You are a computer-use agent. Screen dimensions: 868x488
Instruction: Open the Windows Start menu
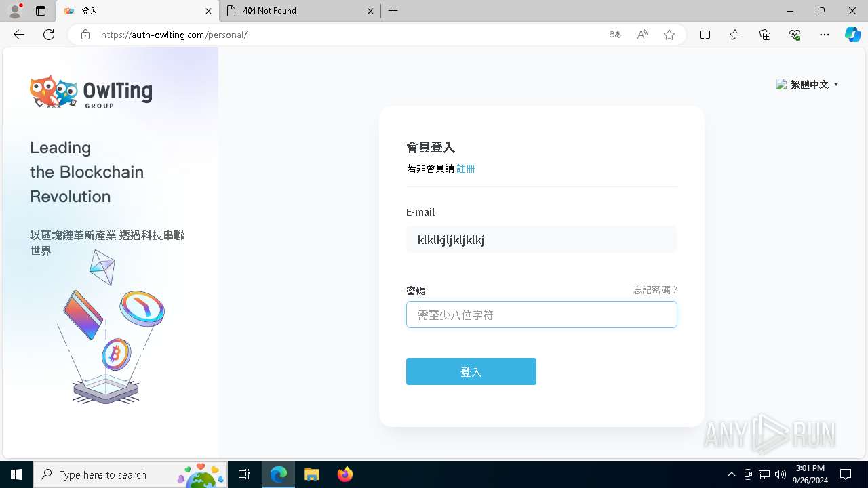(16, 474)
